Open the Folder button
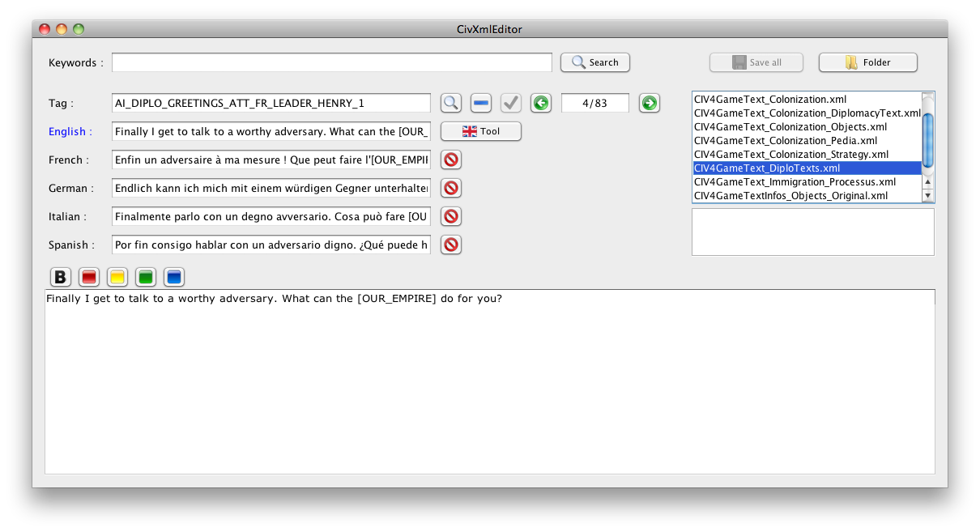 [x=868, y=62]
